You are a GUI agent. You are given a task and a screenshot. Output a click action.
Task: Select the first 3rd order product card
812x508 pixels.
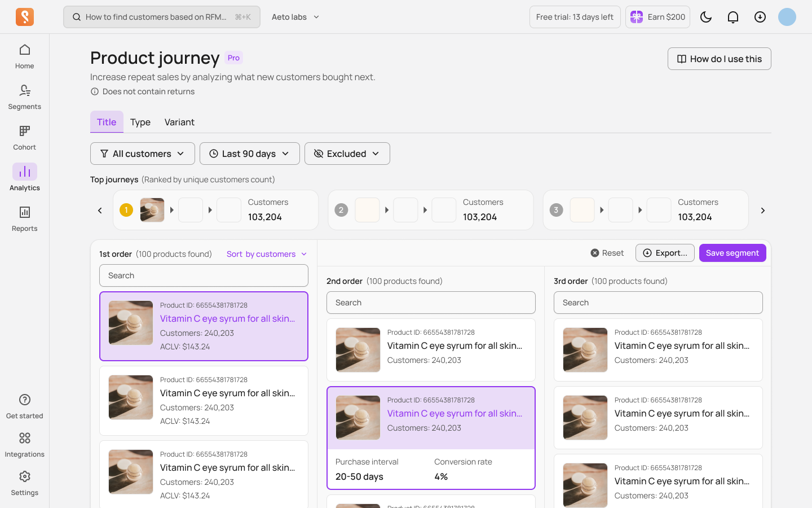point(658,350)
